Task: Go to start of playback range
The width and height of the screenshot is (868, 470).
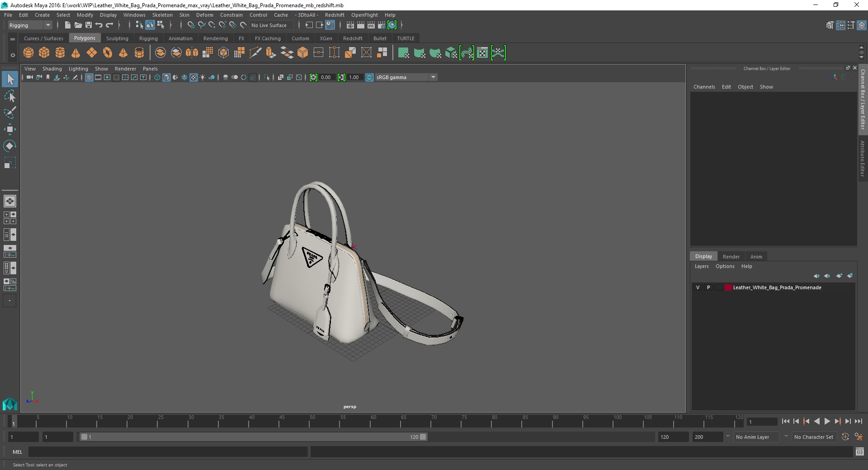Action: click(785, 421)
